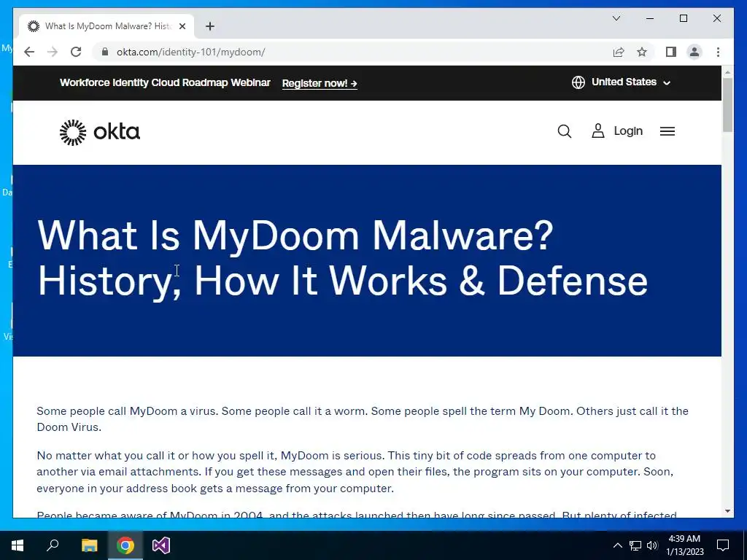Open the Chrome side panel icon
The height and width of the screenshot is (560, 747).
pos(671,52)
